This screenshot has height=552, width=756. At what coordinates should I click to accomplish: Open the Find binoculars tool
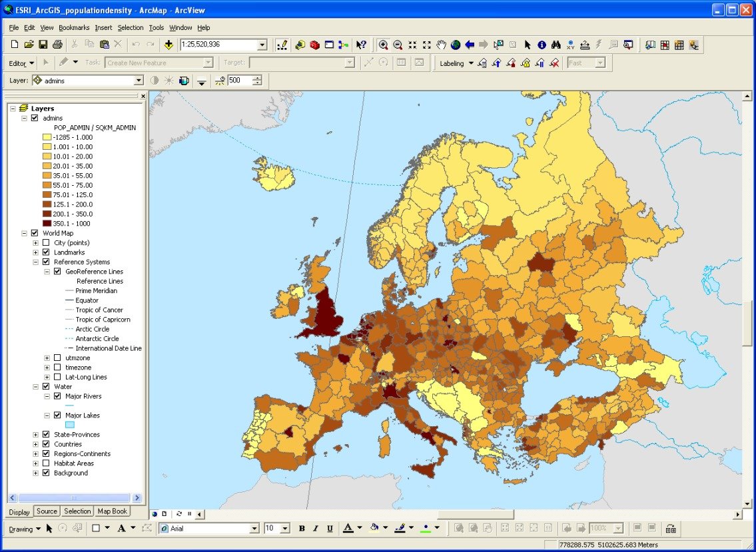[x=556, y=45]
